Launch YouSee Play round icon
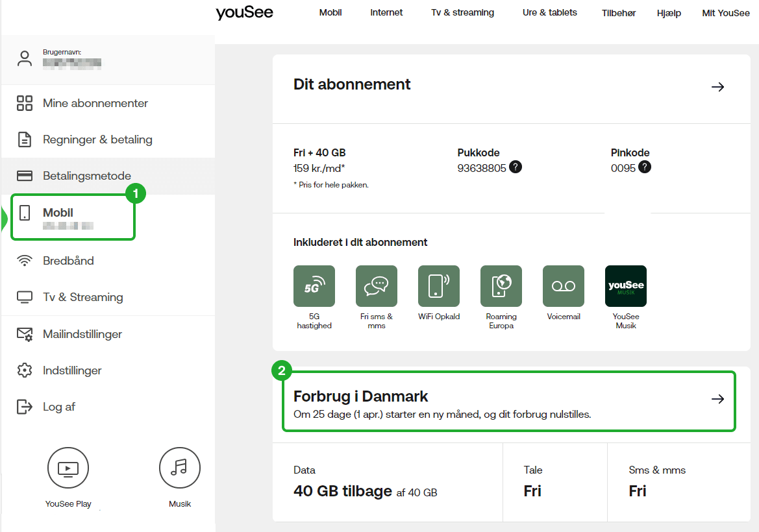The image size is (759, 532). 68,468
